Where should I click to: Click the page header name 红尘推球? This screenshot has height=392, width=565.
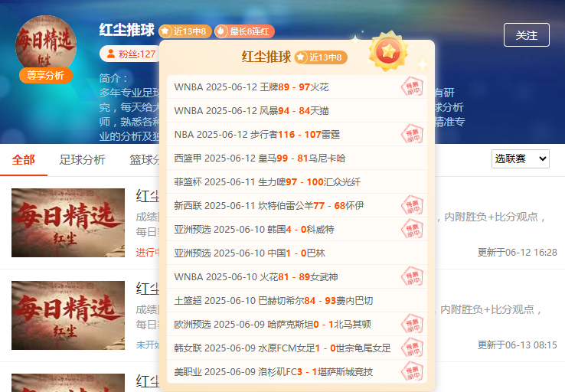pos(127,30)
